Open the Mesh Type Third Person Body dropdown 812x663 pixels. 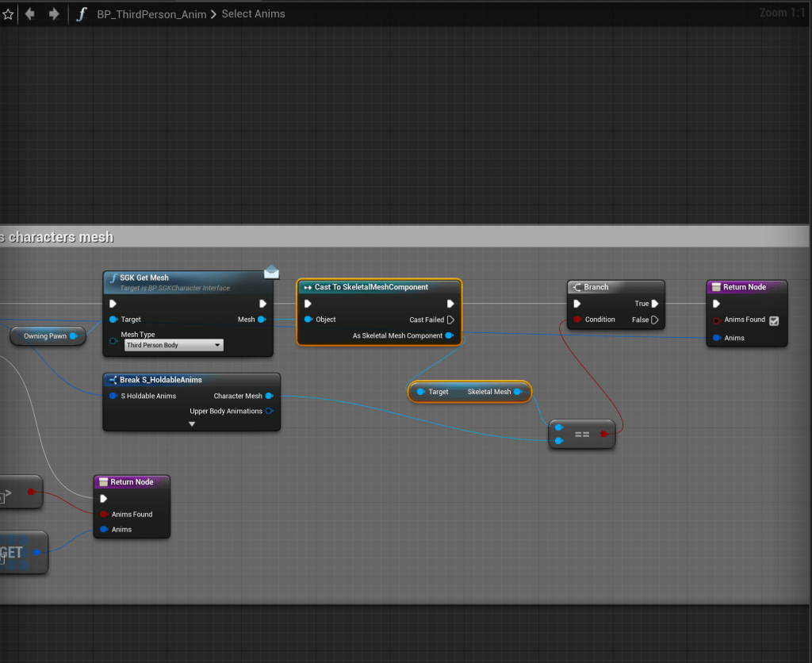(174, 345)
